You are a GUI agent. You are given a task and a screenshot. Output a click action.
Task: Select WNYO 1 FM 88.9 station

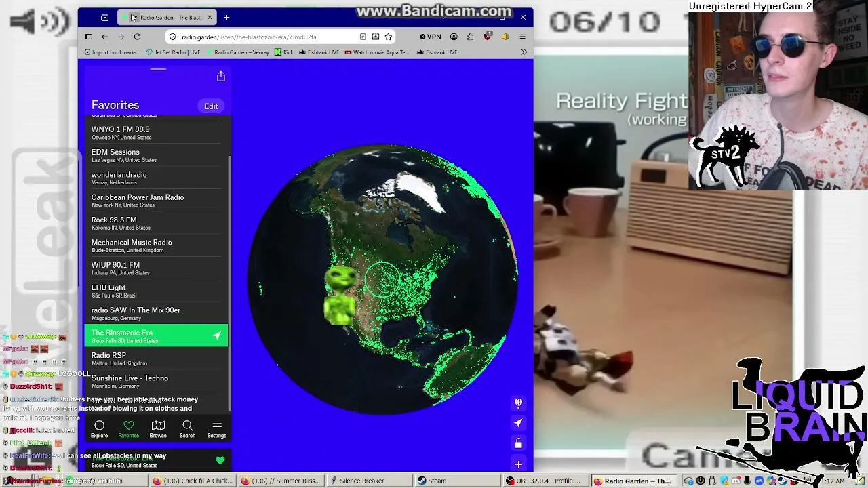click(156, 132)
